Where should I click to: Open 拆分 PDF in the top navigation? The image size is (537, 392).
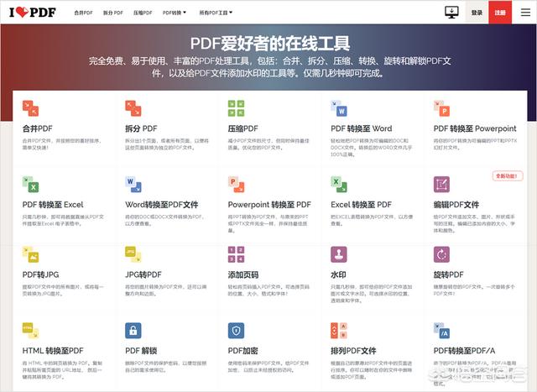(113, 13)
